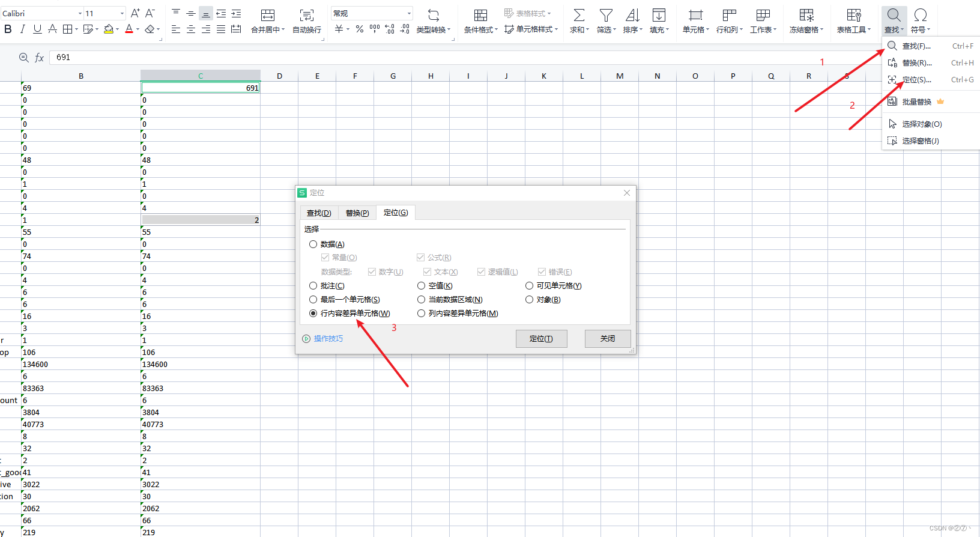Expand the 填充 fill dropdown

pos(667,29)
